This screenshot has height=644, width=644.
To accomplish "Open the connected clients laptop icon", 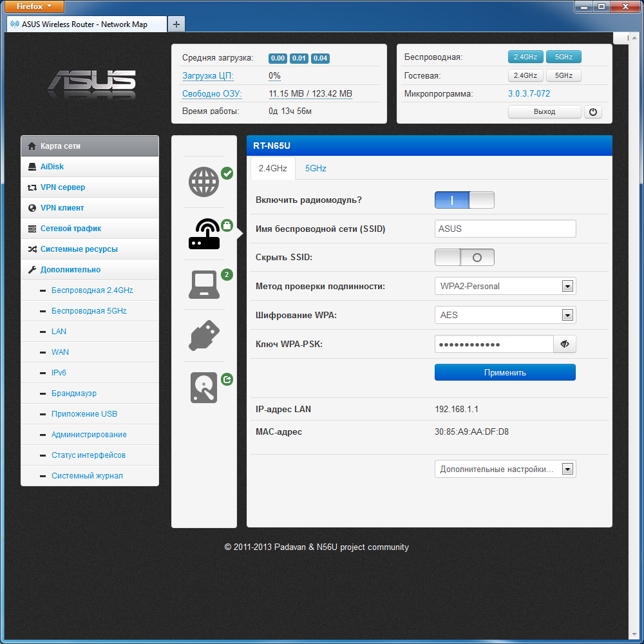I will coord(204,284).
